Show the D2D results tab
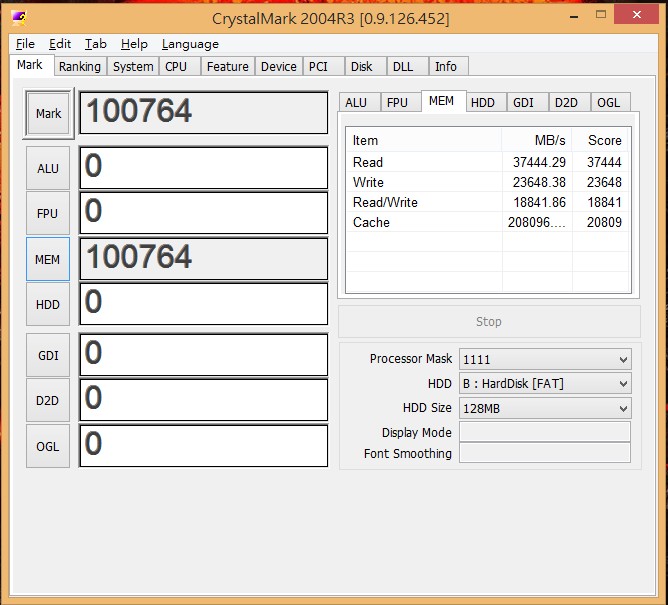The image size is (668, 605). point(569,103)
